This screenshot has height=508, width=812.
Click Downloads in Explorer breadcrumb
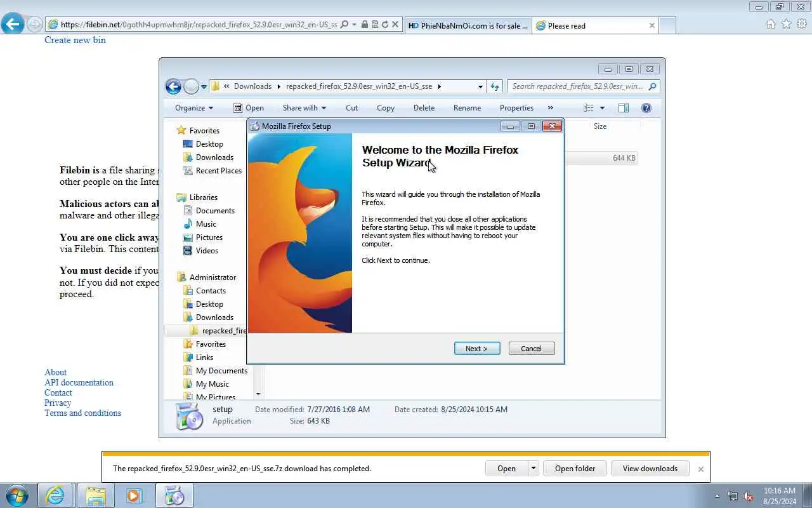point(252,86)
